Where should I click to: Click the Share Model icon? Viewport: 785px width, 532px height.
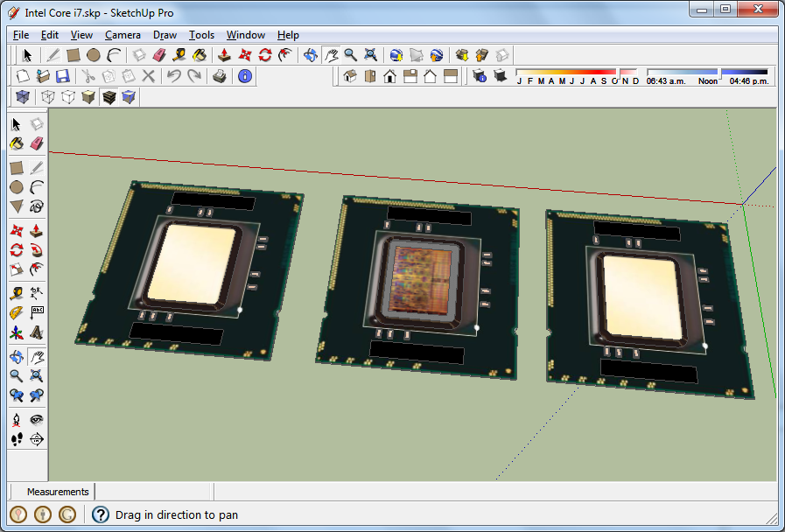(481, 55)
